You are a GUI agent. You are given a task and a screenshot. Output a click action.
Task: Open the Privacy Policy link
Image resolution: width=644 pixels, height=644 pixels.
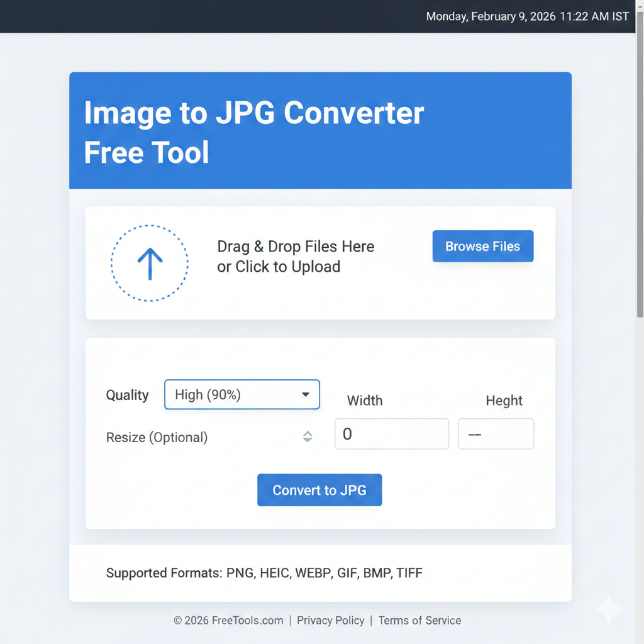(x=330, y=620)
